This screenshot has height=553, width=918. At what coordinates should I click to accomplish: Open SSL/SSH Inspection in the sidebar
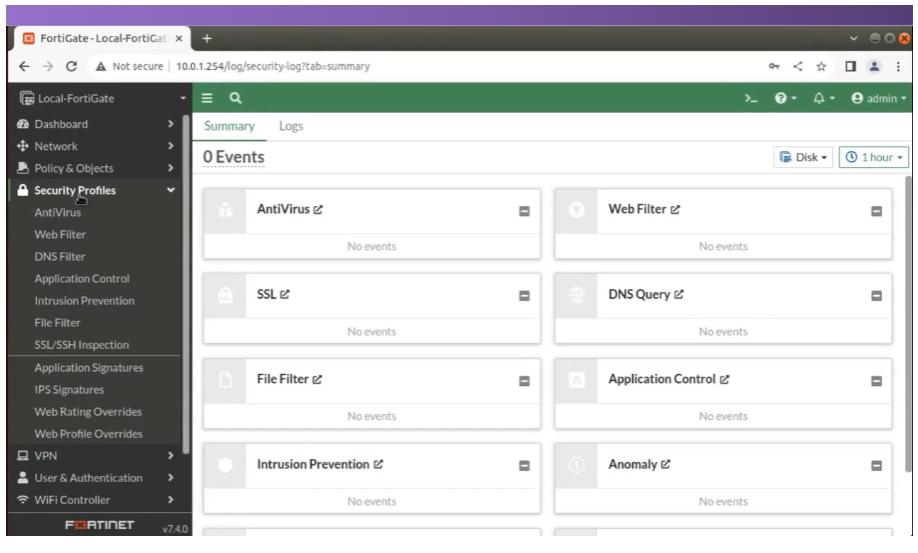coord(81,345)
